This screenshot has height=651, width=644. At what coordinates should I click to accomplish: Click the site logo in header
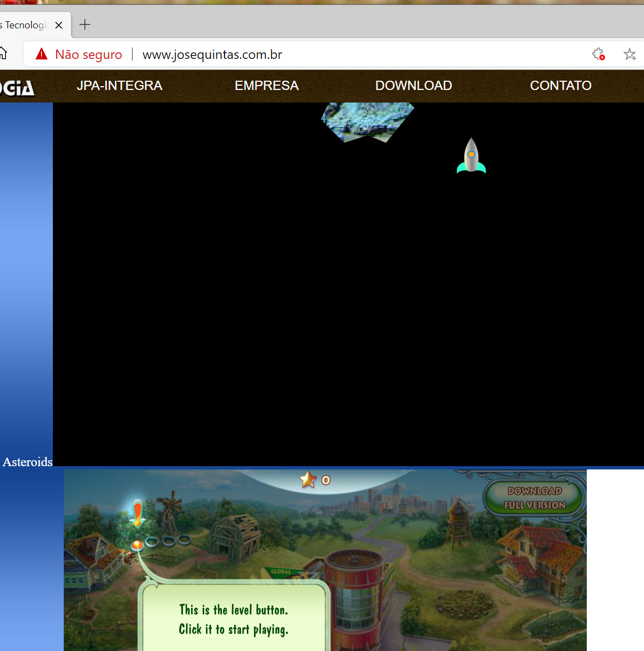[x=17, y=88]
